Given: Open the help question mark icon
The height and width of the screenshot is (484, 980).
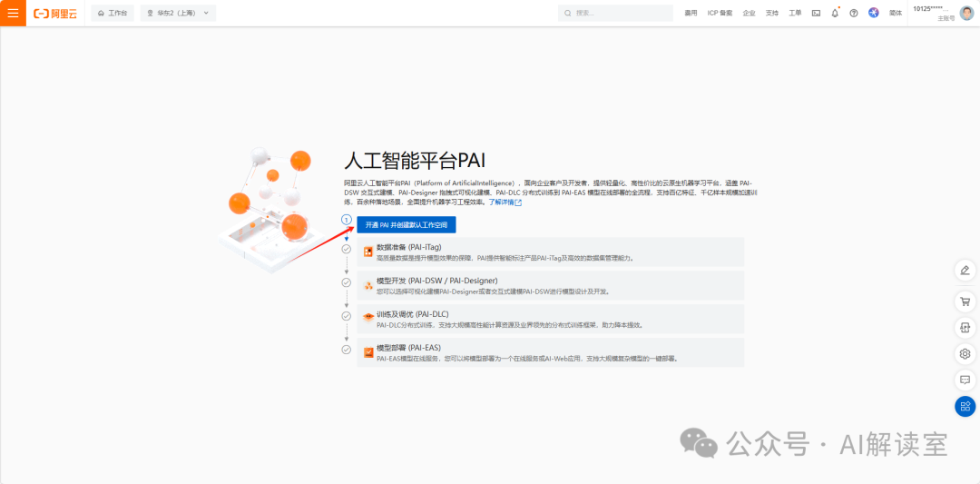Looking at the screenshot, I should (x=854, y=13).
